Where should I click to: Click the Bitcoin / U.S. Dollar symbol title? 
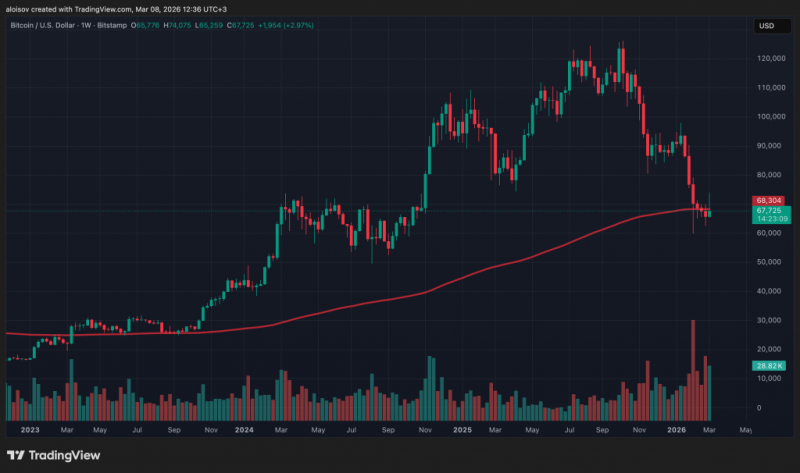coord(42,25)
